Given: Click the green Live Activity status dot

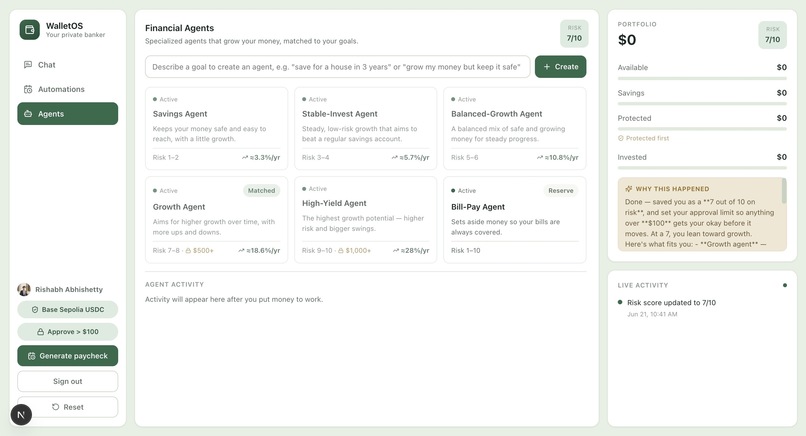Looking at the screenshot, I should pos(784,285).
